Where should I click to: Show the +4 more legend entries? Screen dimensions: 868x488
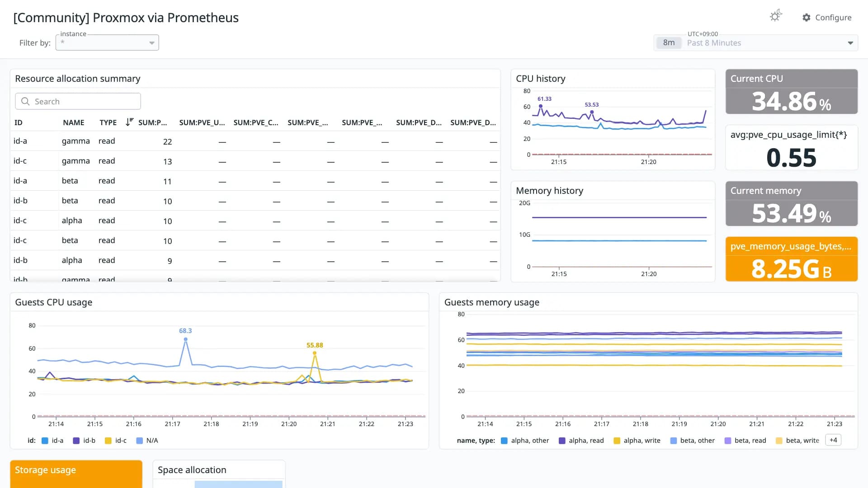(833, 440)
